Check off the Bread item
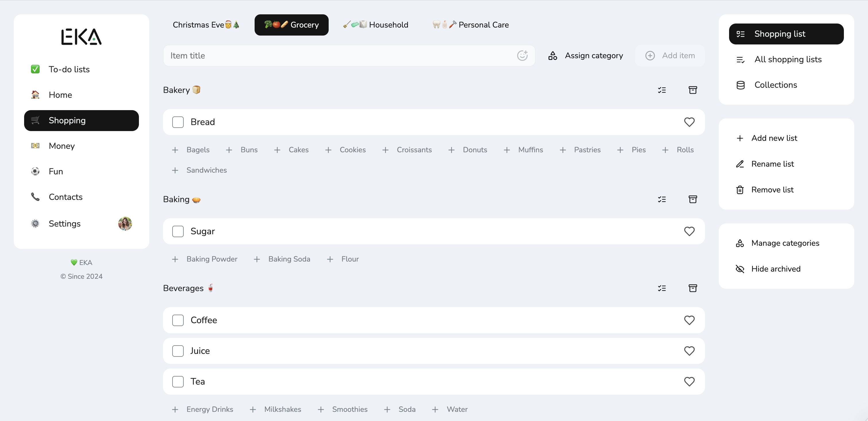This screenshot has height=421, width=868. click(178, 122)
